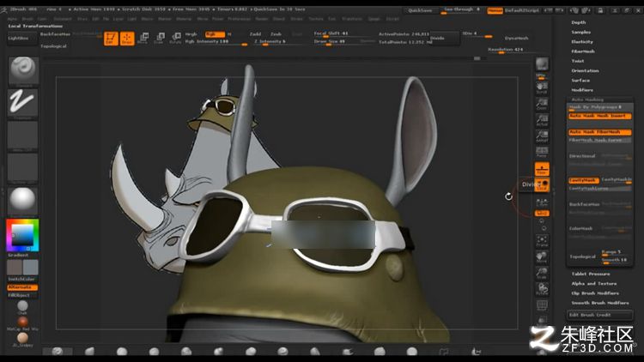Expand the Depth brush section
Viewport: 644px width, 362px height.
(x=579, y=22)
